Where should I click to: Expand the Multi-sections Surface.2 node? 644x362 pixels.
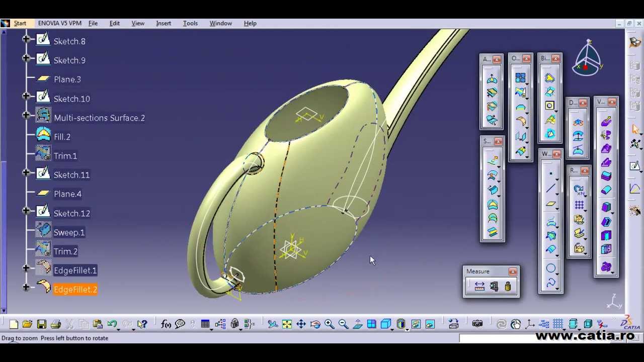[x=26, y=115]
